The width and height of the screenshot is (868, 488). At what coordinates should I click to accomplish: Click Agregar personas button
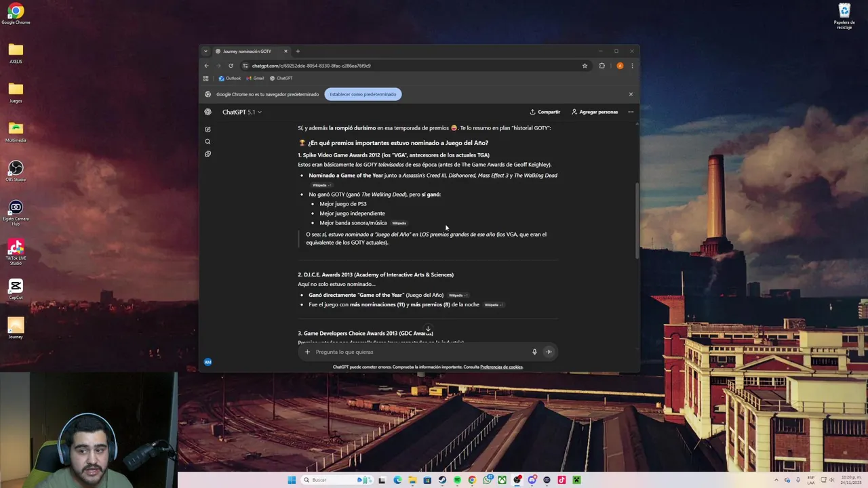tap(595, 112)
